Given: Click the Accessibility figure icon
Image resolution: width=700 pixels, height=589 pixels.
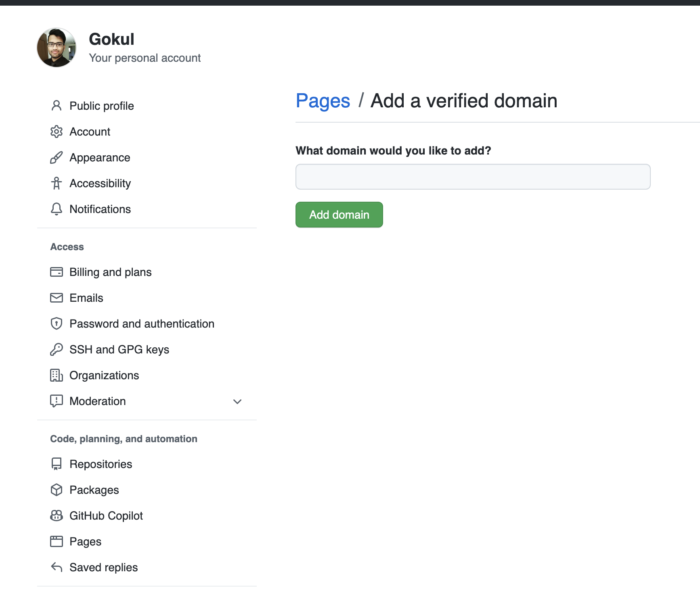Looking at the screenshot, I should click(57, 183).
